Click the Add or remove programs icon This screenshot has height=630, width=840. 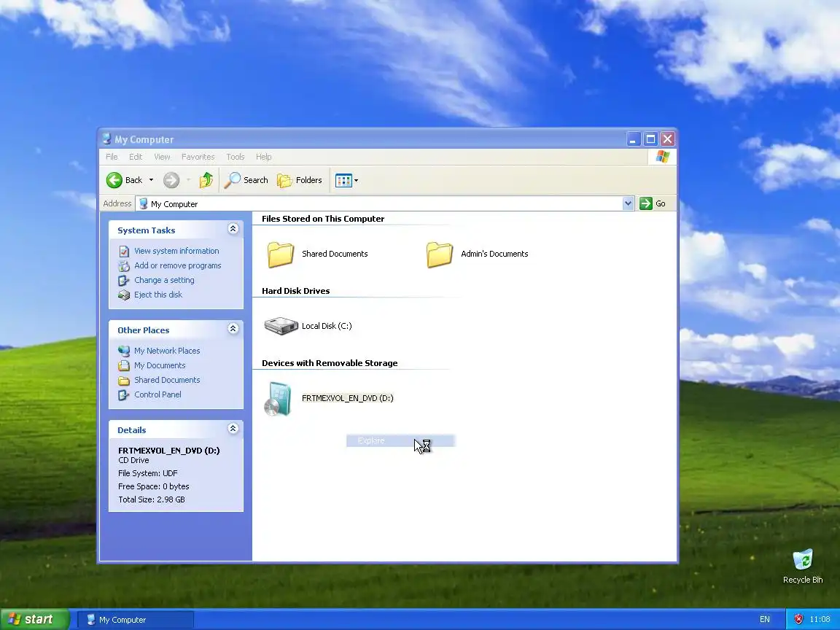pos(124,265)
